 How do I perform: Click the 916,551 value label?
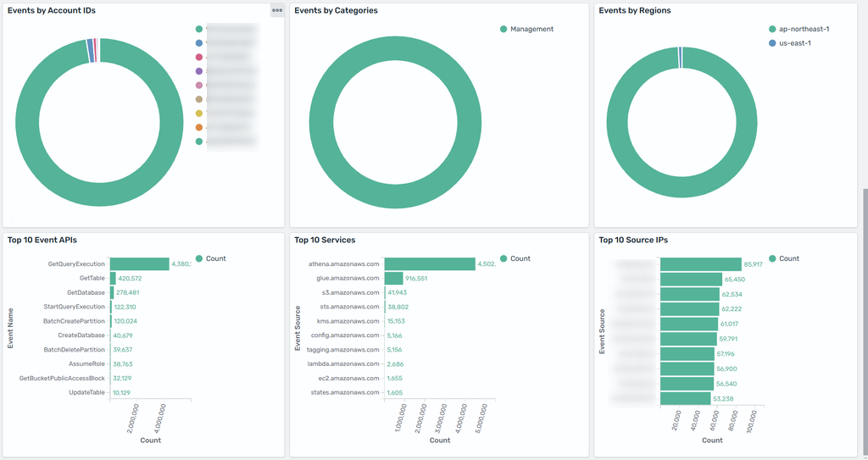pos(416,279)
